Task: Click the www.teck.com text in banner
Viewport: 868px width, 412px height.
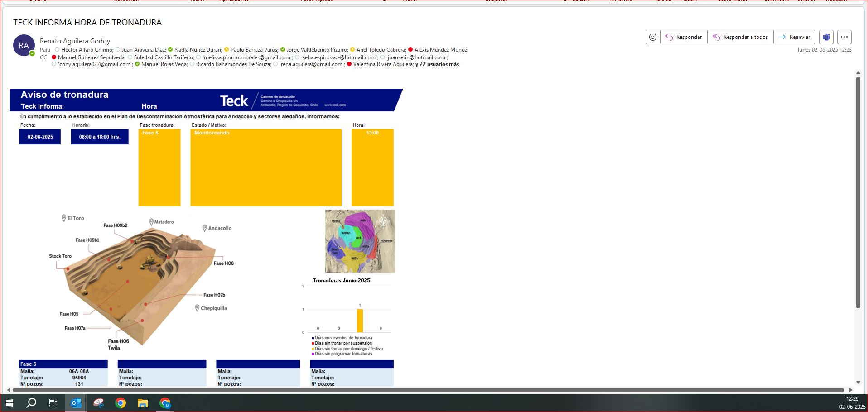Action: (335, 105)
